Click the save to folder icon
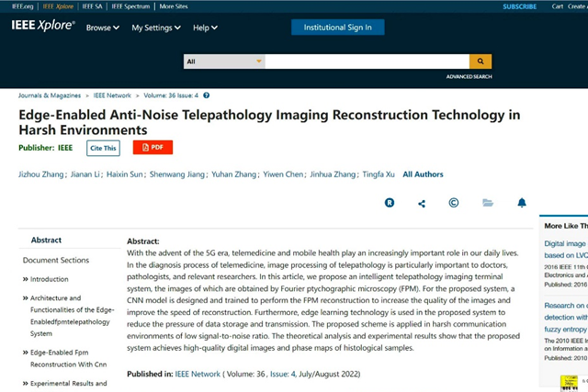Viewport: 588px width, 392px height. (488, 203)
